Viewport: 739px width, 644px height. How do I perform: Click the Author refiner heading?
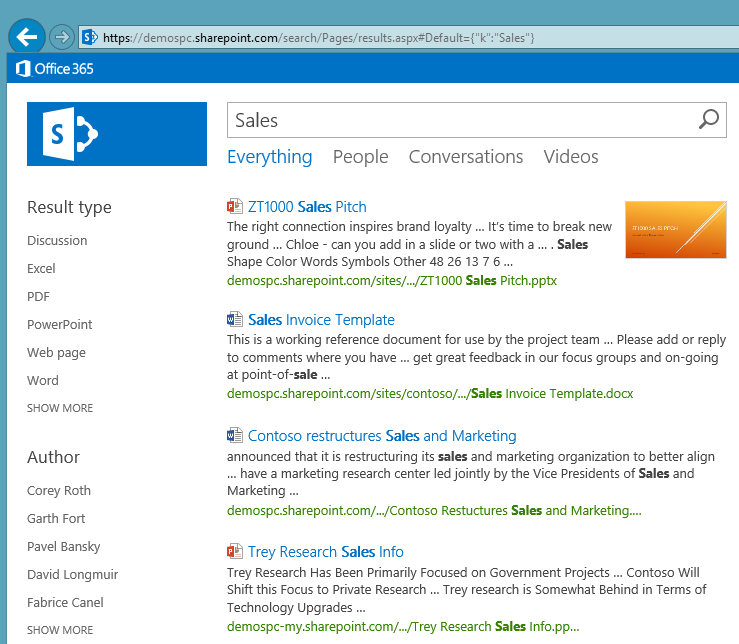(53, 457)
